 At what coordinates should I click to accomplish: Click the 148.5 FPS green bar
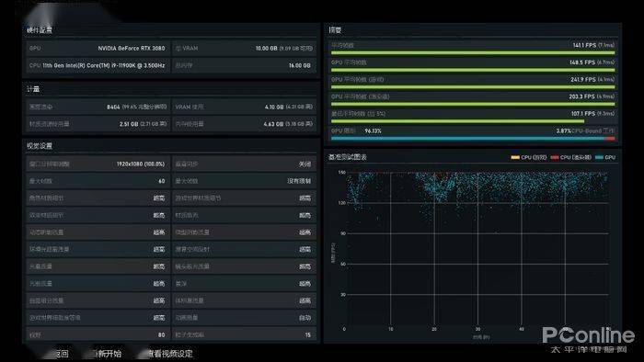pyautogui.click(x=473, y=70)
